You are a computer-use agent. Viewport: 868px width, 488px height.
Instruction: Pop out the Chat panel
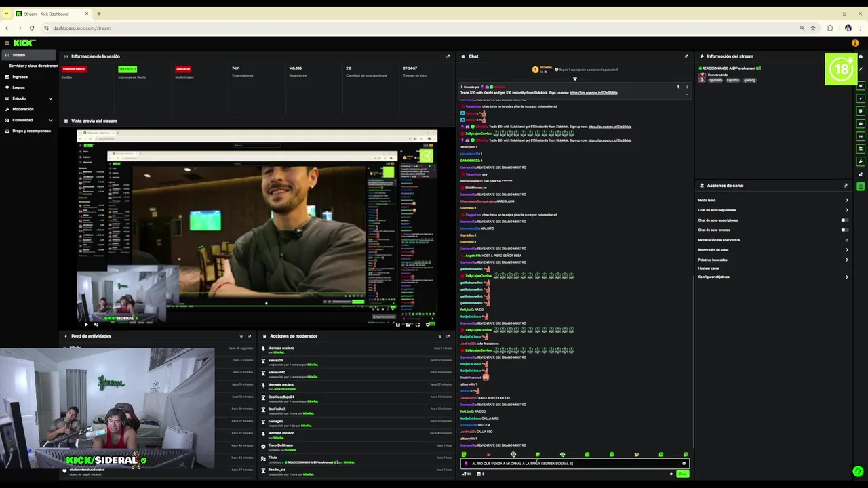(686, 56)
